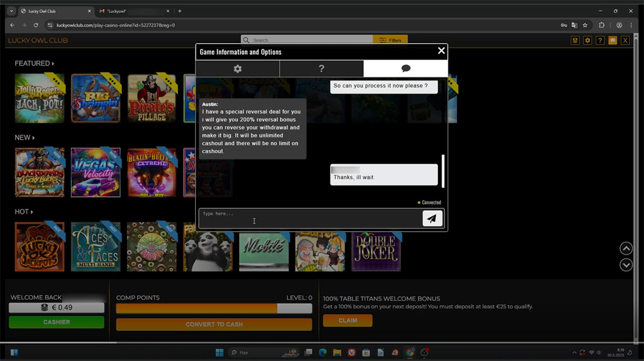This screenshot has height=361, width=644.
Task: Open the tab search dropdown arrow
Action: 11,11
